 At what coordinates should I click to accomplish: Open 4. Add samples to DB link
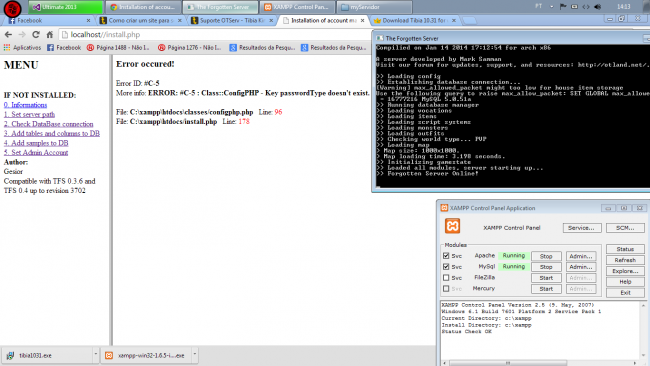click(x=36, y=143)
